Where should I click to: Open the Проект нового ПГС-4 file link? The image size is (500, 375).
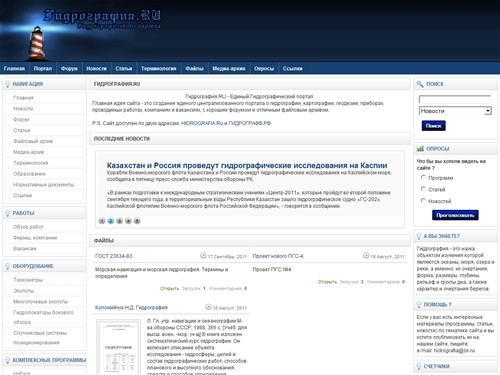(x=278, y=256)
